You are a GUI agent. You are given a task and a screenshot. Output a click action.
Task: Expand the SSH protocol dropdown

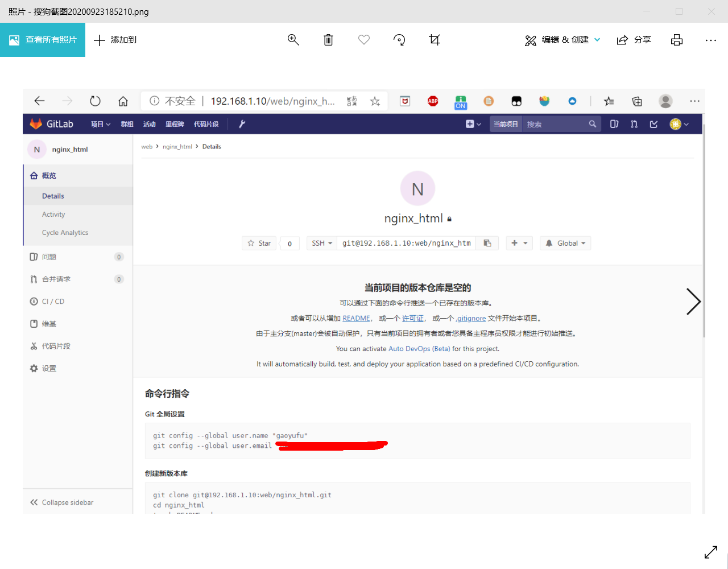[x=322, y=244]
